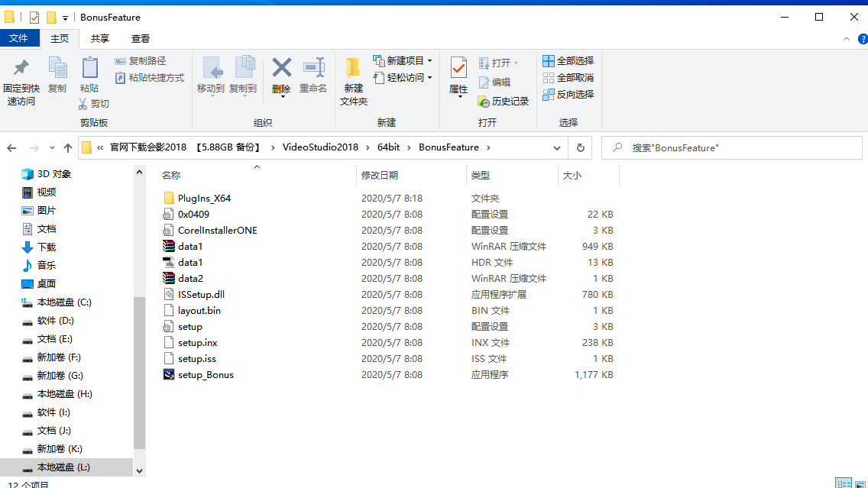Open the 打开 button dropdown
The image size is (868, 488).
pos(516,63)
